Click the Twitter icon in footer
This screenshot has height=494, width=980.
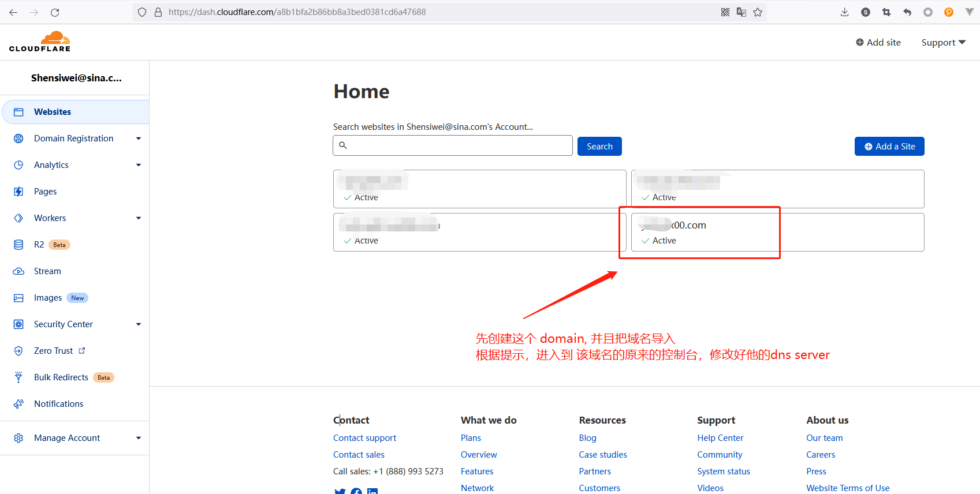[x=340, y=491]
